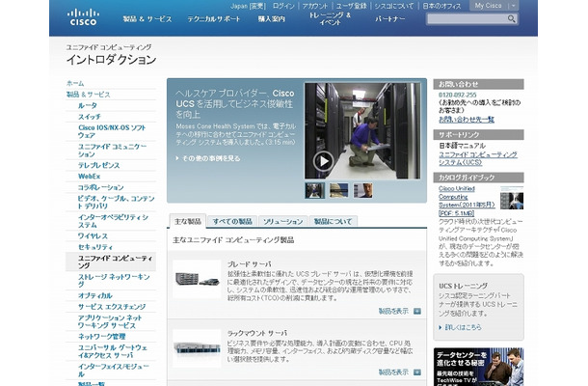The image size is (588, 386).
Task: Switch to the すべての製品 tab
Action: (x=232, y=222)
